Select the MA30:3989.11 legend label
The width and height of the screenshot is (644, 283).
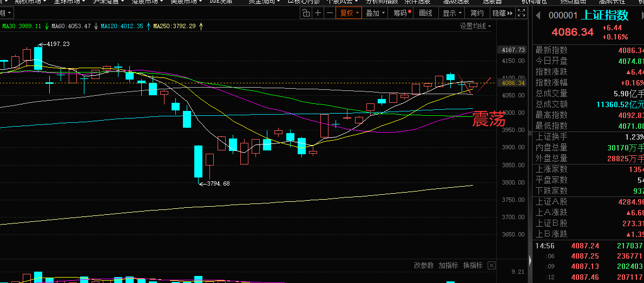point(22,27)
